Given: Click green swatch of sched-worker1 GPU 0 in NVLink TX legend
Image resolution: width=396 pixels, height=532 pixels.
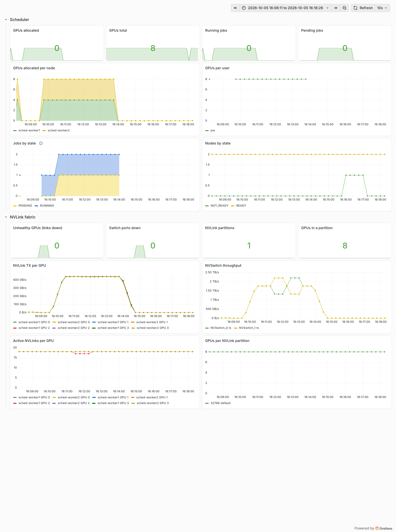Looking at the screenshot, I should pos(15,322).
